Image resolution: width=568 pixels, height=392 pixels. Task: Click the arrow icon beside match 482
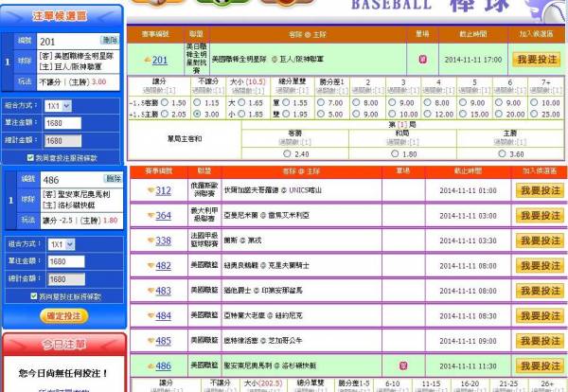(151, 266)
